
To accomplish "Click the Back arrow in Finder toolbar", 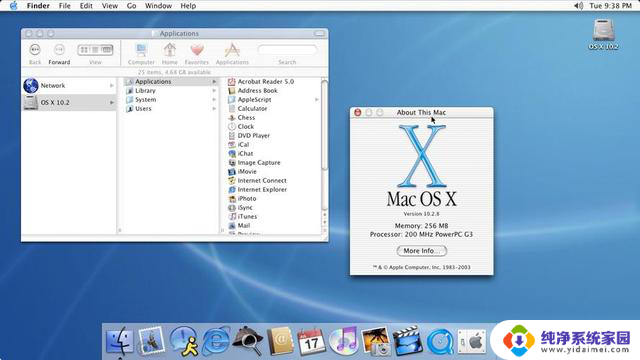I will [35, 50].
